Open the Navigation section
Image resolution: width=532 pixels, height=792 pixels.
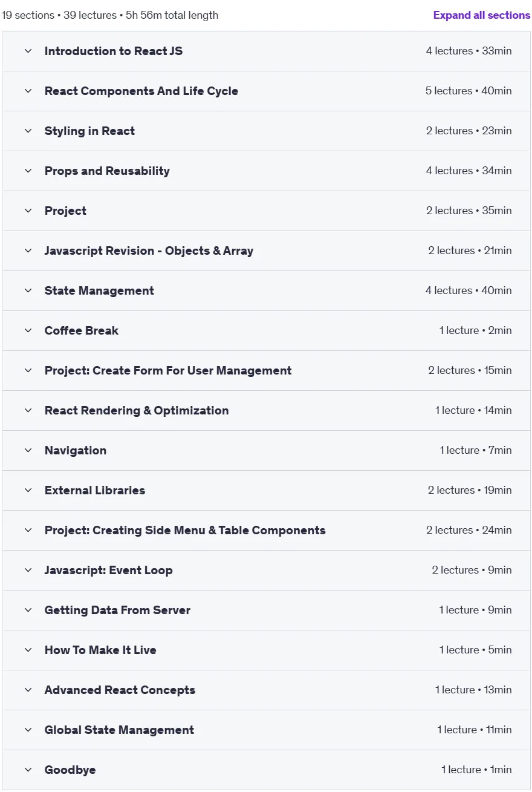[x=266, y=450]
